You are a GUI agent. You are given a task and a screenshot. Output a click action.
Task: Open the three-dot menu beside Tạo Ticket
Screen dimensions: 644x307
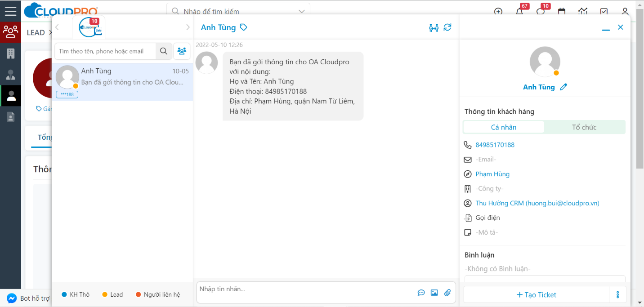click(617, 295)
